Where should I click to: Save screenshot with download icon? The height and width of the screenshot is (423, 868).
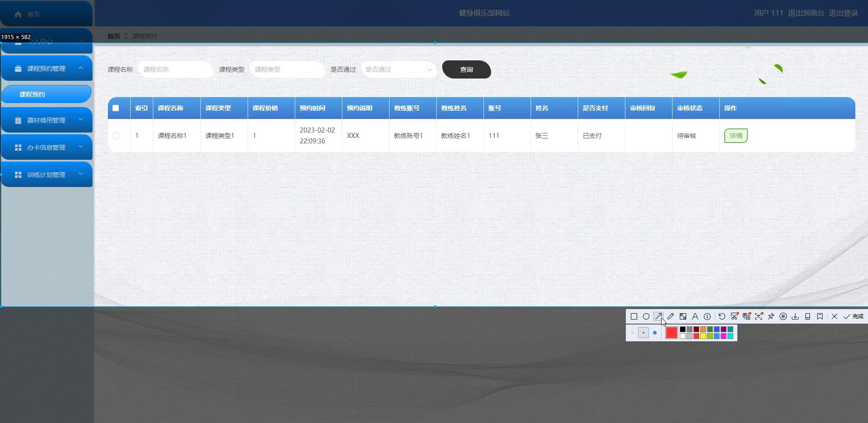click(795, 316)
